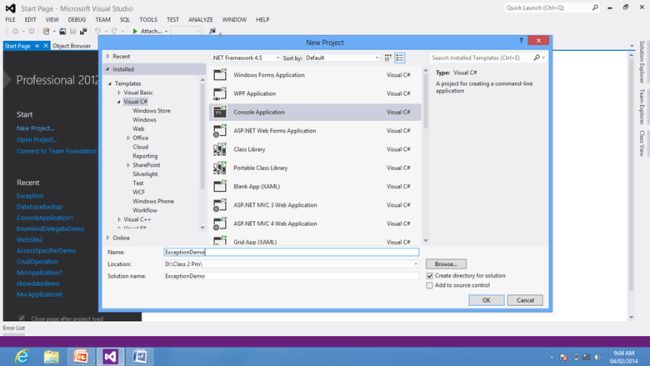The image size is (650, 366).
Task: Switch template list to medium icons view
Action: coord(388,58)
